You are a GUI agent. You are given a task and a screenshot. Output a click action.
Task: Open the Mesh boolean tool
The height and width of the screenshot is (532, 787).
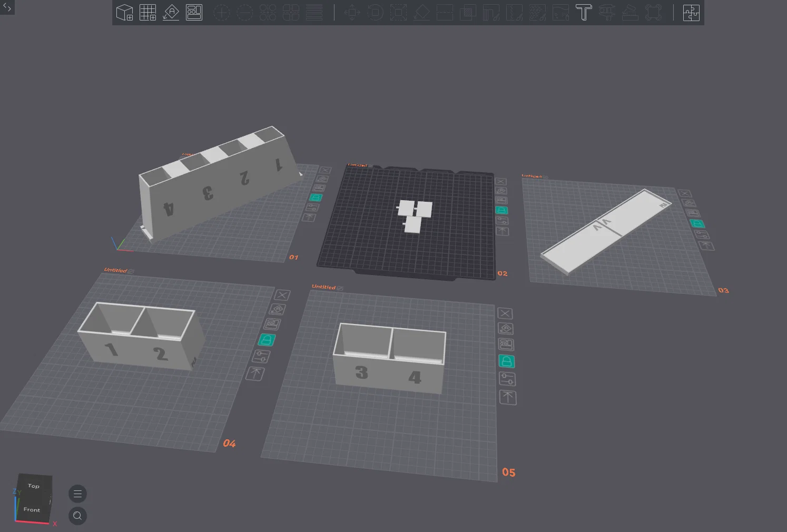(x=468, y=12)
